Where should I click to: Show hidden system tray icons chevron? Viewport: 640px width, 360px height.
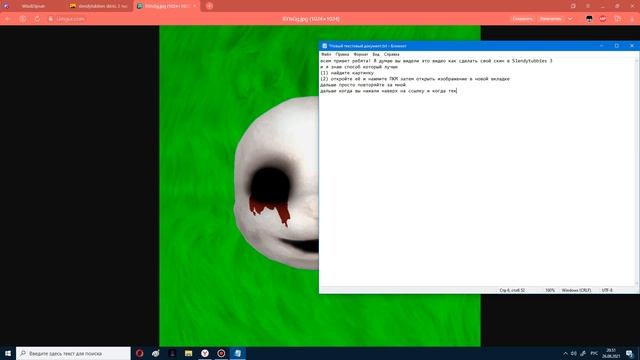[565, 353]
